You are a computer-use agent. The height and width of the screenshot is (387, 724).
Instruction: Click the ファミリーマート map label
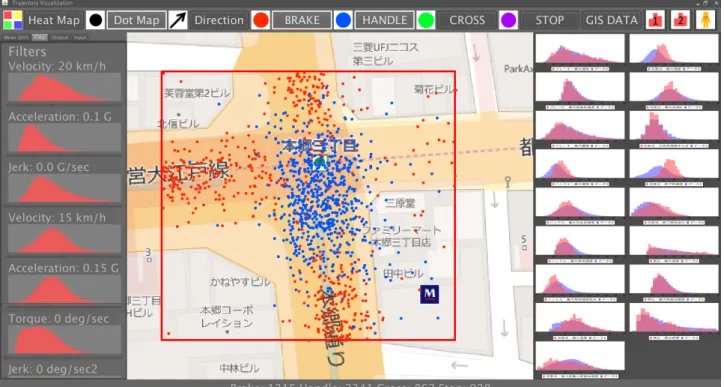pos(401,230)
